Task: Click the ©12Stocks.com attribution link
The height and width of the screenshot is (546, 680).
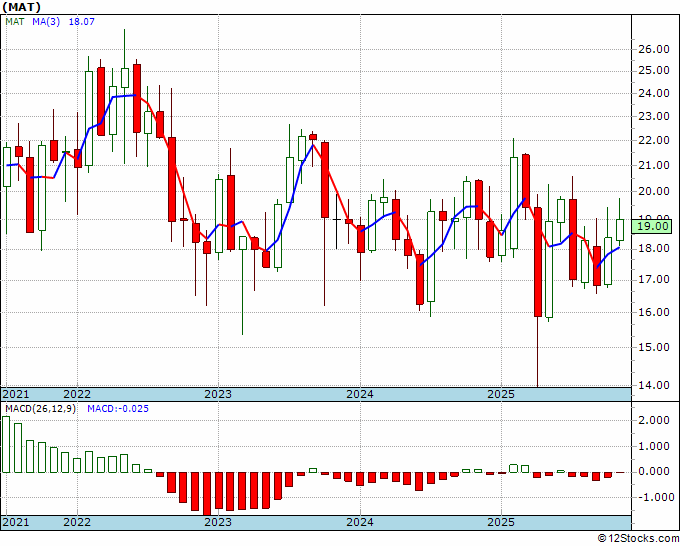Action: click(x=638, y=539)
